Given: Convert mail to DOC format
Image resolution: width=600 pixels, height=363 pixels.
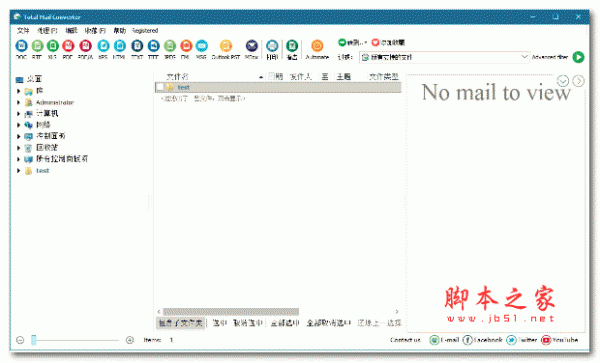Looking at the screenshot, I should (21, 49).
